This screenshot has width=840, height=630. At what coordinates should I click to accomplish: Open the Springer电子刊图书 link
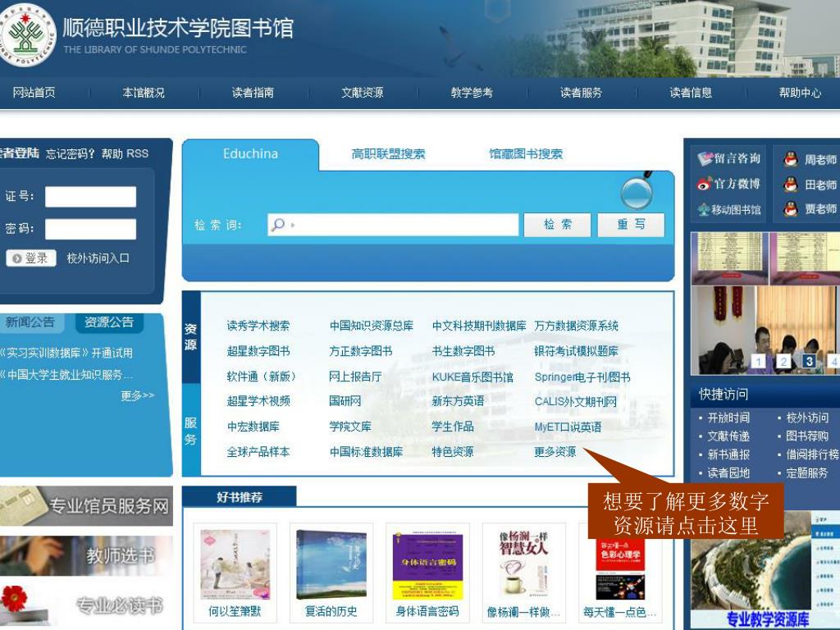pyautogui.click(x=582, y=377)
